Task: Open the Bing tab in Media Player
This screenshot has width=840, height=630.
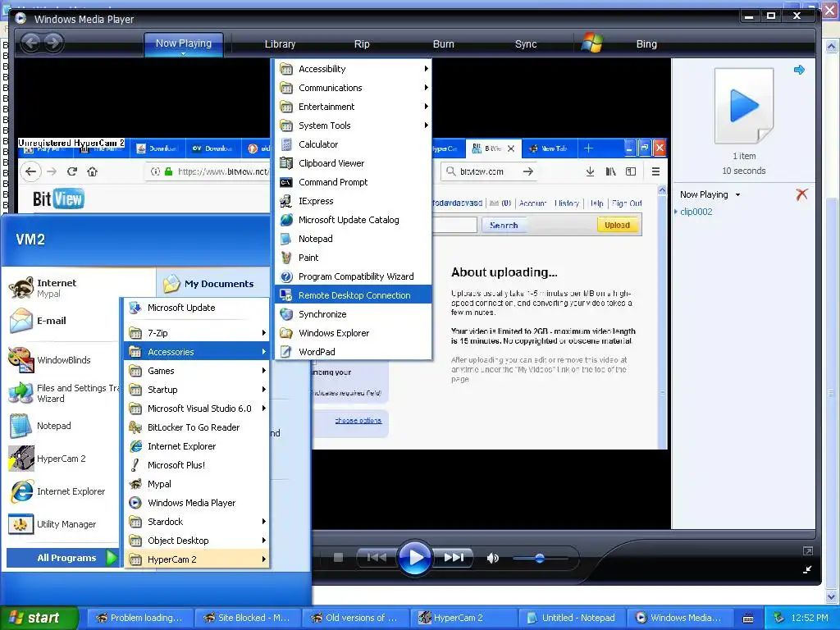Action: tap(646, 44)
